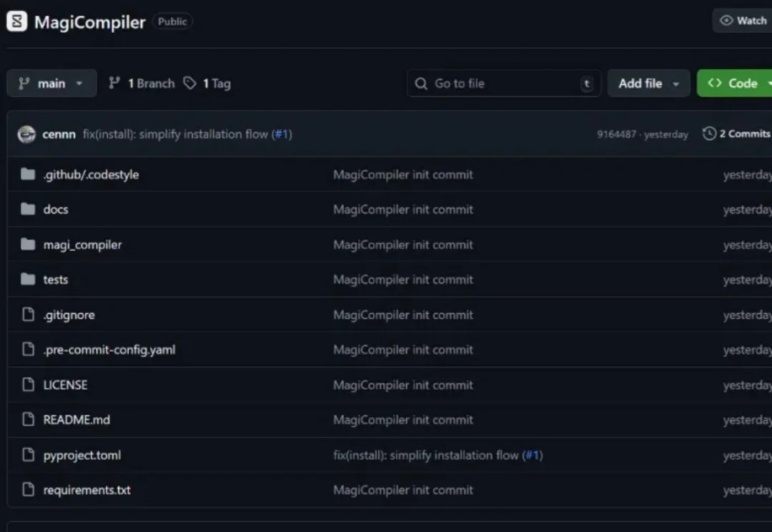Open the main branch selector dropdown
Screen dimensions: 772x532
pos(51,84)
